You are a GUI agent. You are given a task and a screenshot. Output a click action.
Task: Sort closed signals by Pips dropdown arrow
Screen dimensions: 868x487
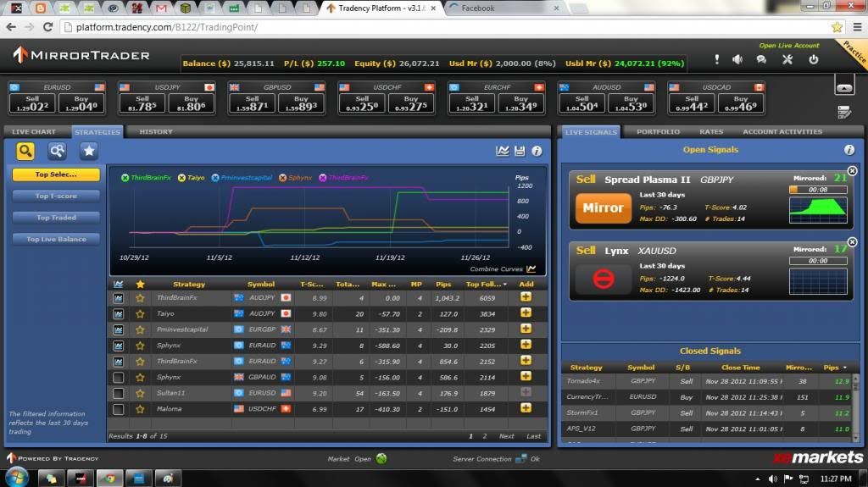845,368
